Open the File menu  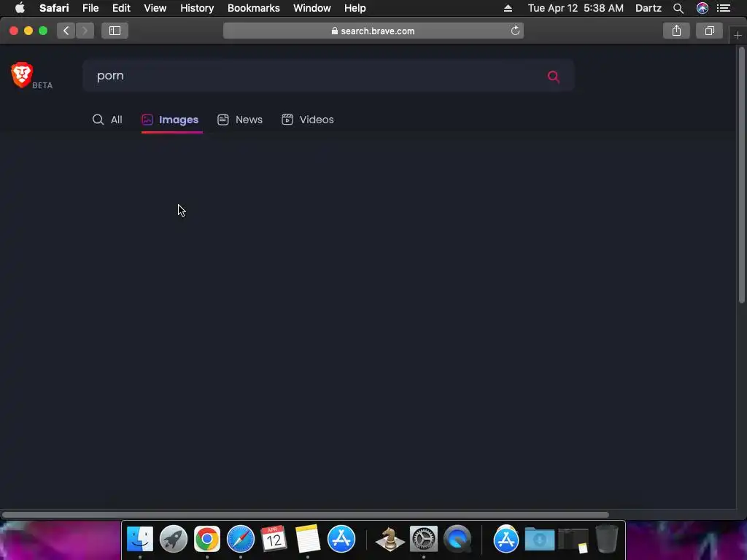90,8
